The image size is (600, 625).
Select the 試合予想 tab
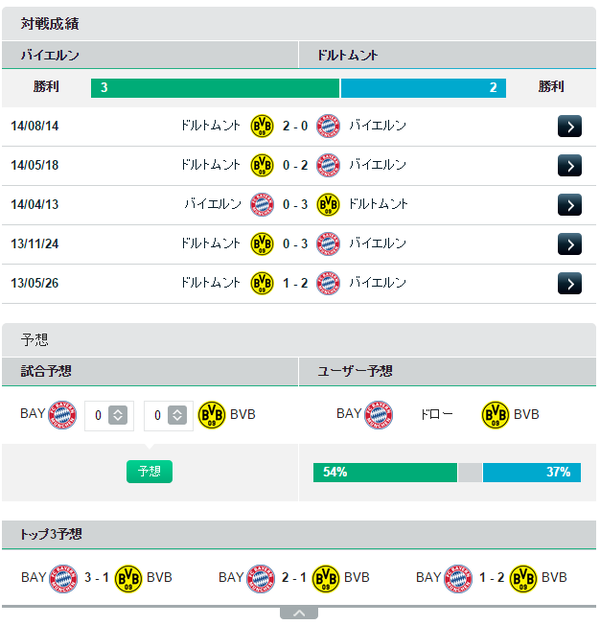pyautogui.click(x=150, y=372)
